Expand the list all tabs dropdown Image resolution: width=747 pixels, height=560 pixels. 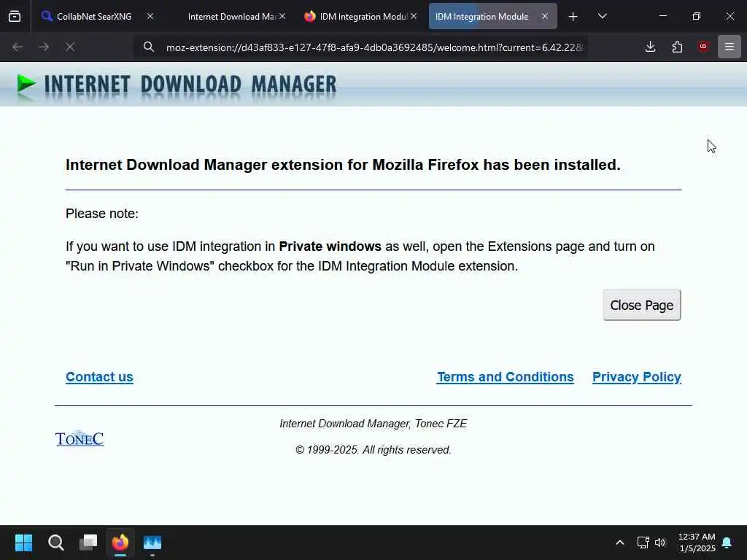tap(602, 16)
